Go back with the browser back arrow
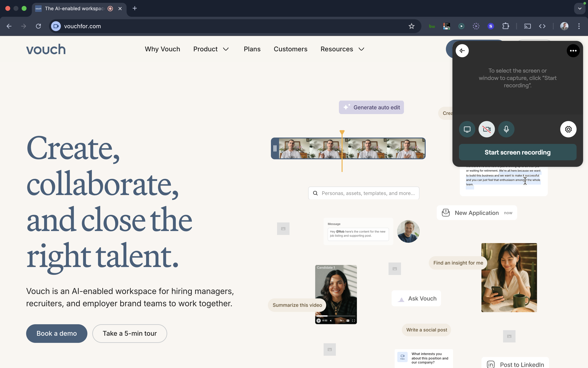The image size is (588, 368). [9, 26]
